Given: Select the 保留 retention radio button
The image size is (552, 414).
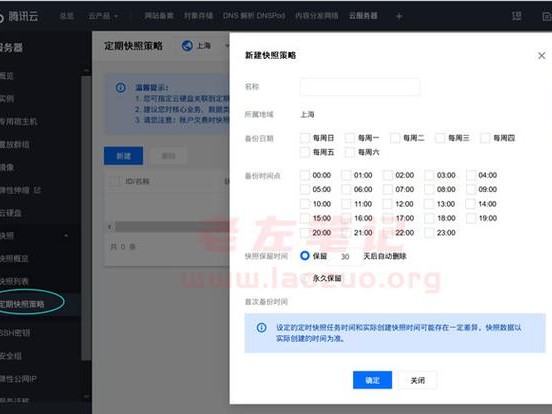Looking at the screenshot, I should tap(305, 256).
